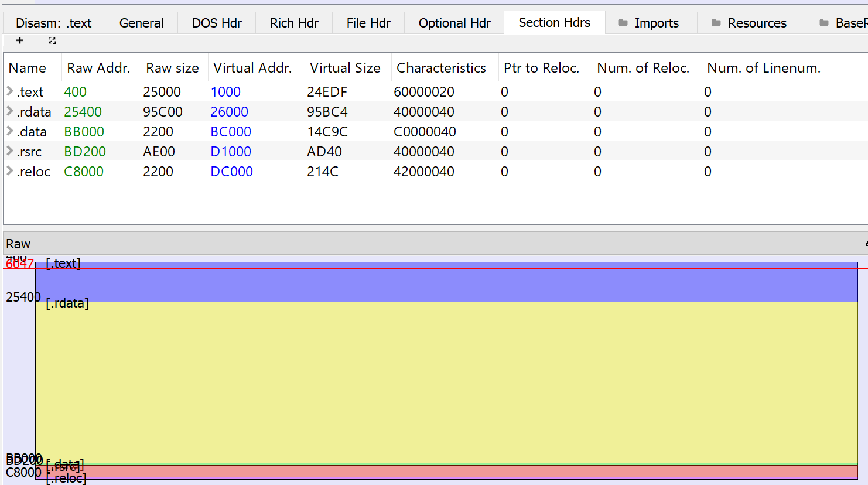Click the Num. of Linenum. column header
This screenshot has height=485, width=868.
(x=764, y=68)
